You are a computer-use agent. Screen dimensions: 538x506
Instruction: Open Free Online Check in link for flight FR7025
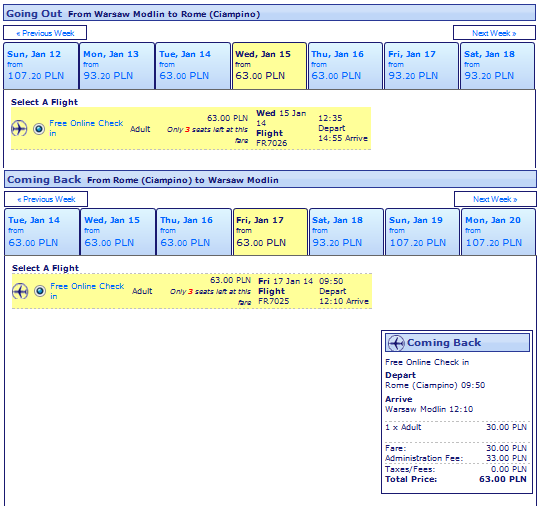click(x=87, y=291)
